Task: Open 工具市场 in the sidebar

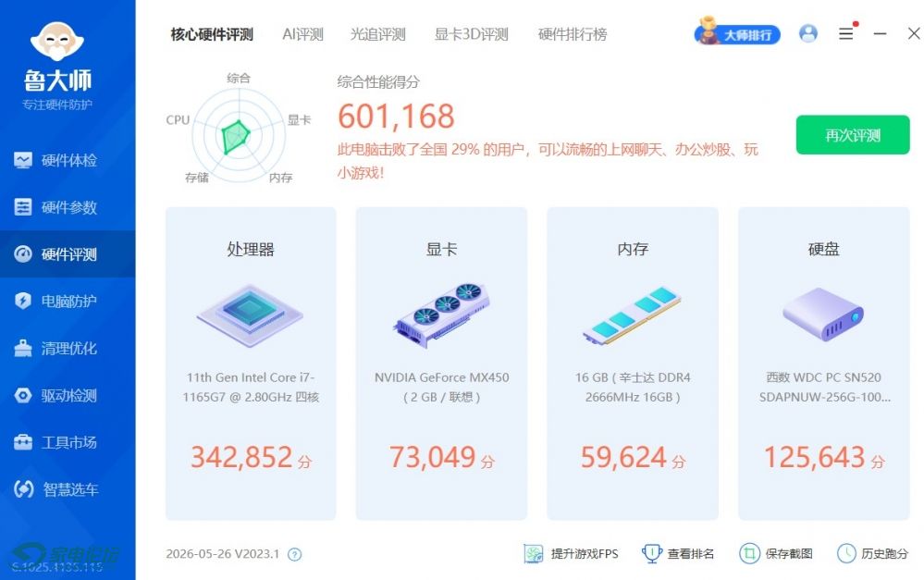Action: pos(68,442)
